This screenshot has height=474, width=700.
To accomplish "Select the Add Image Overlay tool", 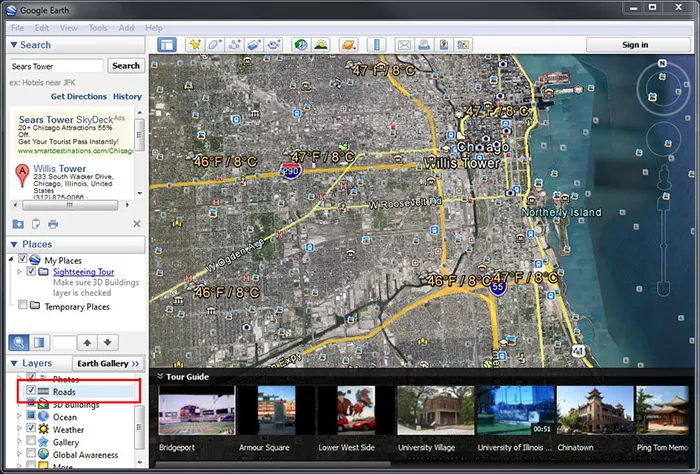I will point(254,45).
